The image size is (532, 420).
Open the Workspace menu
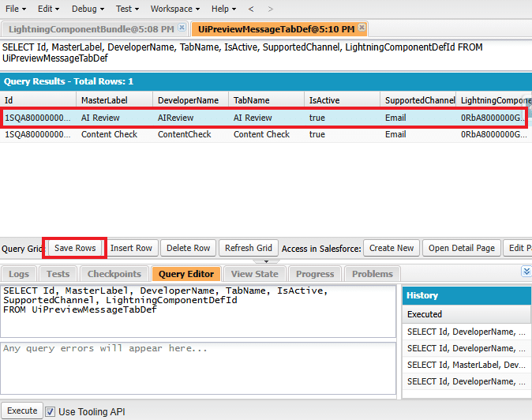pos(175,9)
